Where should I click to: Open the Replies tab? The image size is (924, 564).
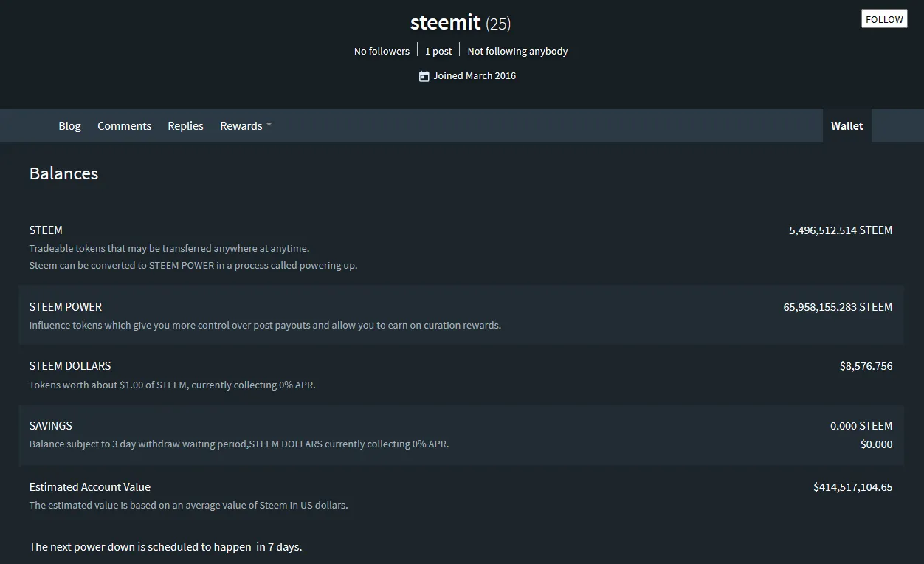click(185, 126)
